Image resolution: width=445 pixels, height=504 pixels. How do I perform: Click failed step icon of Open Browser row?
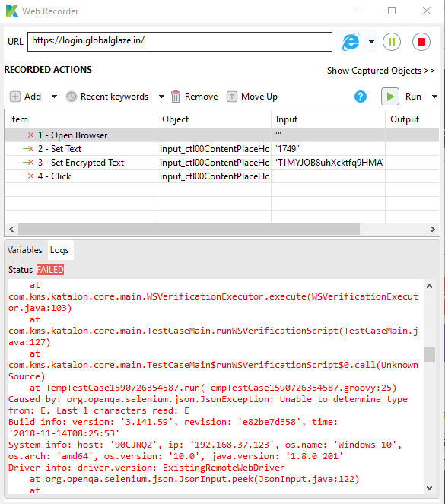(28, 135)
